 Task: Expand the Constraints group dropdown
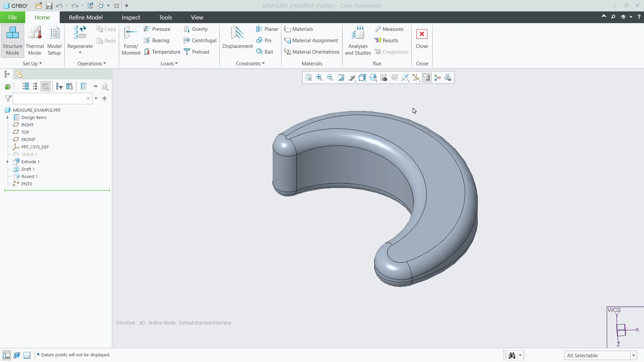coord(250,64)
